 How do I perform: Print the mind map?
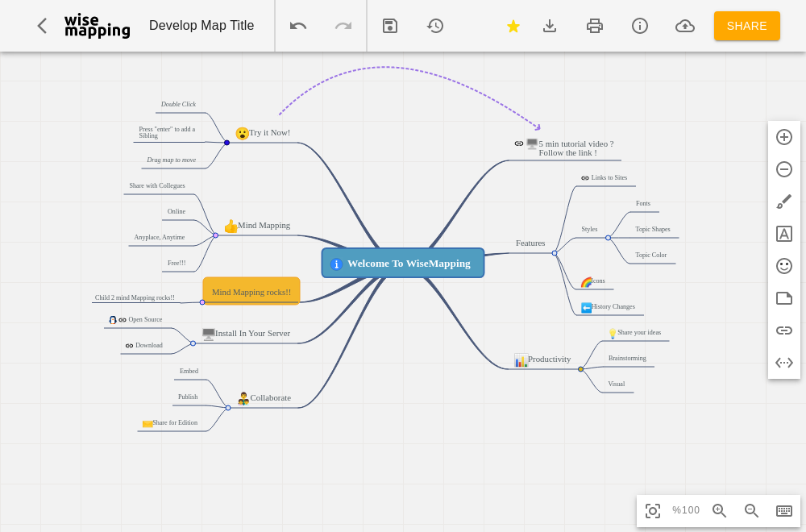[x=595, y=26]
